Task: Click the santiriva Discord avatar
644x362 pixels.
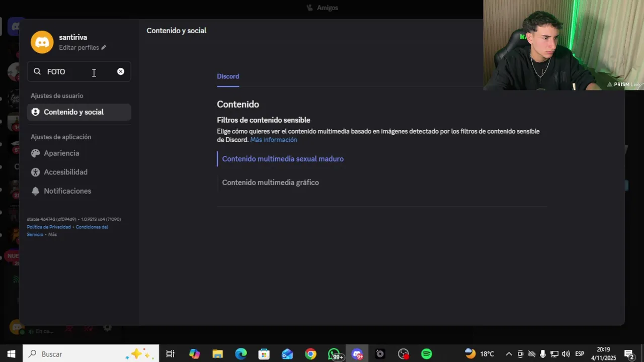Action: point(42,42)
